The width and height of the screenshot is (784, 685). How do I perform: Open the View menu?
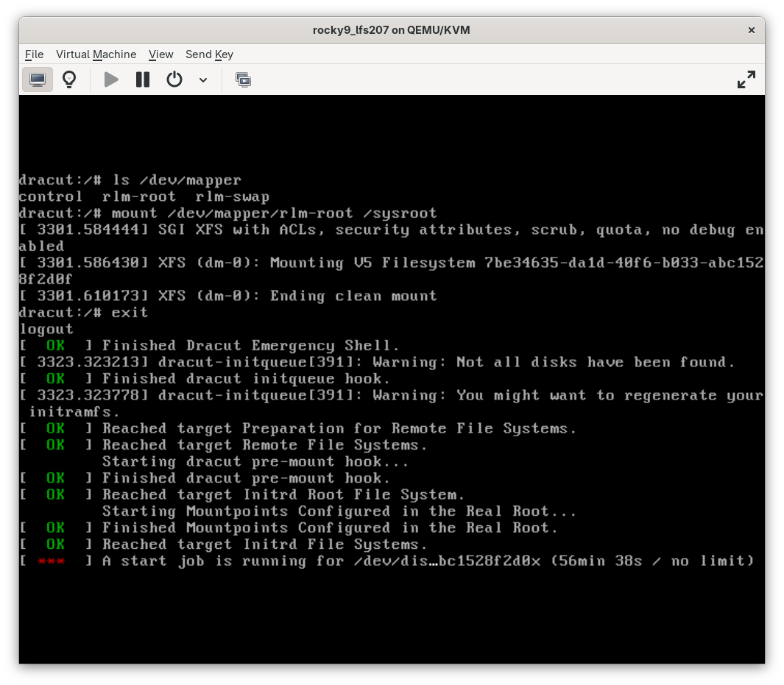click(x=160, y=54)
